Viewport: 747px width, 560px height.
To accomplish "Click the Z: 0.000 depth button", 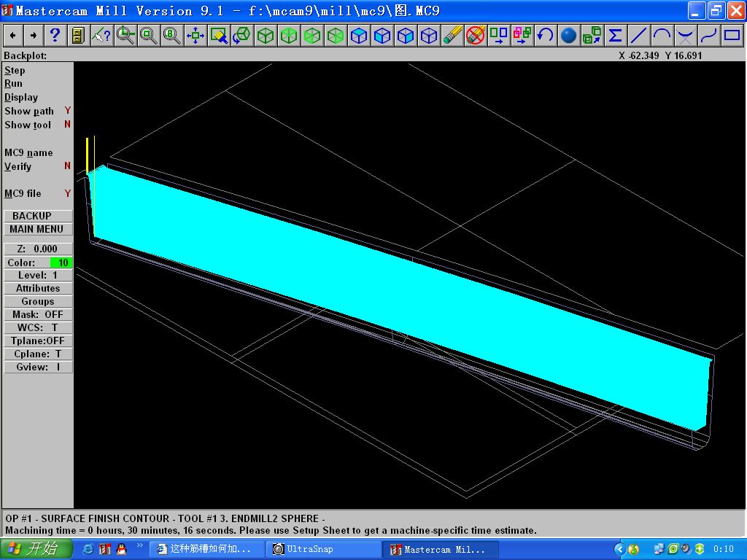I will pyautogui.click(x=38, y=249).
